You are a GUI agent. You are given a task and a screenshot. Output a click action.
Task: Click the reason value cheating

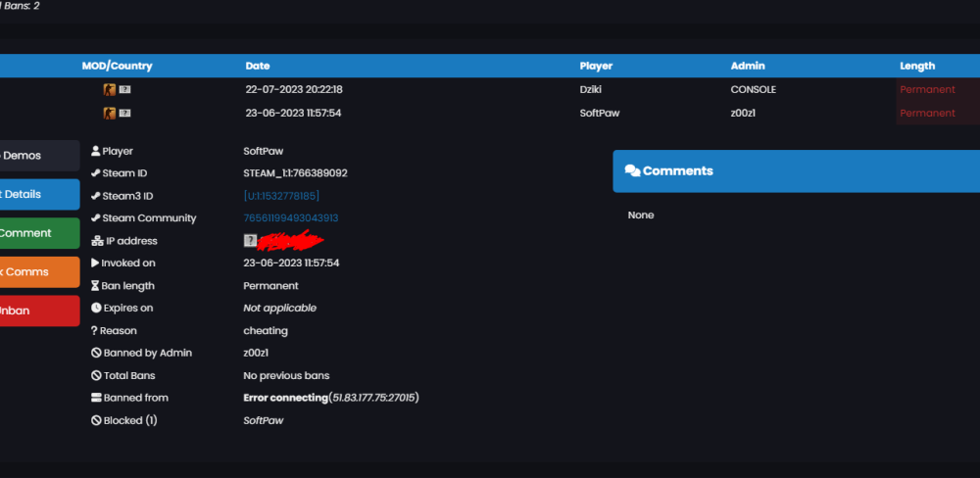point(266,330)
